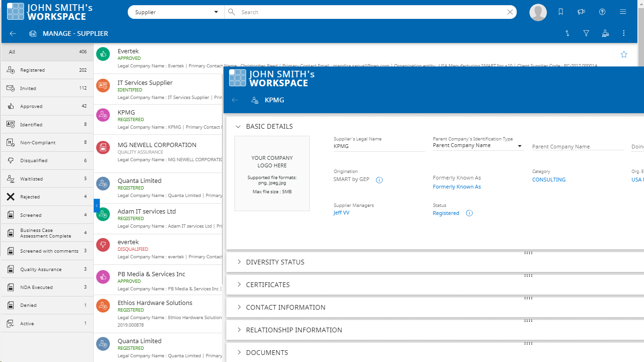This screenshot has width=644, height=362.
Task: Click the Origination info icon
Action: tap(379, 180)
